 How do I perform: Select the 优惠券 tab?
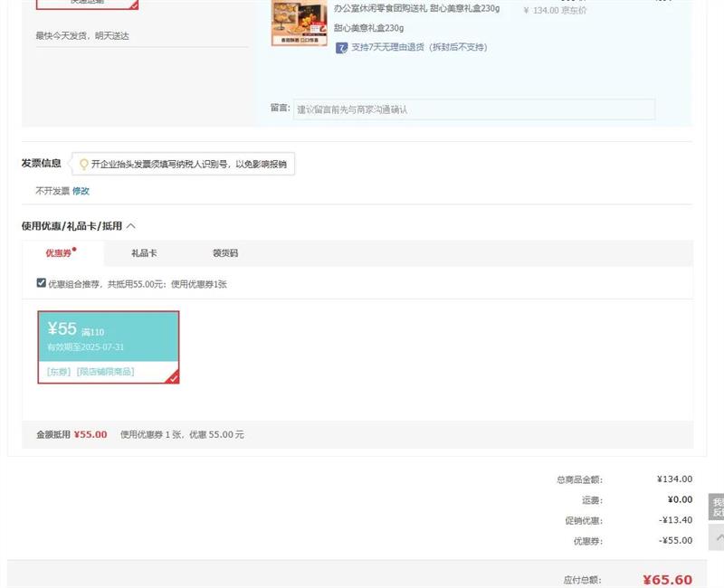[x=59, y=253]
